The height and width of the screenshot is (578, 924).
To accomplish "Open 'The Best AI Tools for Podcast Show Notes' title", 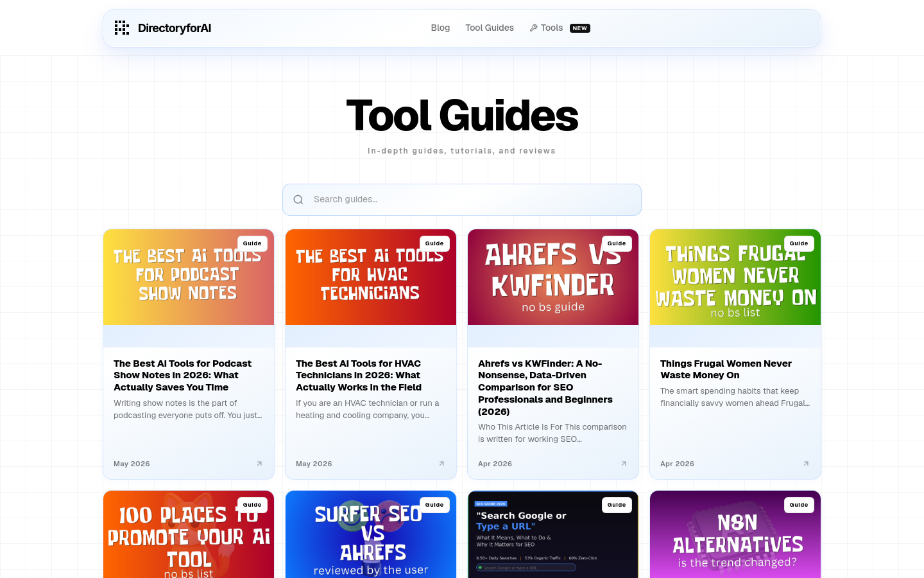I will (x=183, y=375).
